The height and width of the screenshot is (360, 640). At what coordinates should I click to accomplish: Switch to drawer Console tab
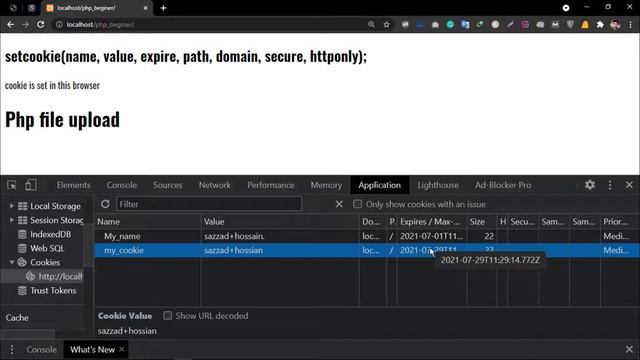click(41, 349)
